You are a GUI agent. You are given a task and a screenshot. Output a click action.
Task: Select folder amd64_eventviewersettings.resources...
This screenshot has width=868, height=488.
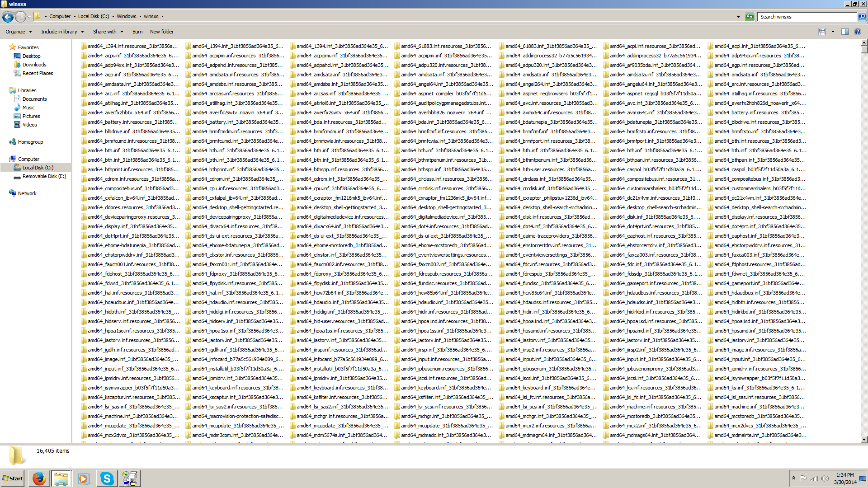(x=443, y=255)
